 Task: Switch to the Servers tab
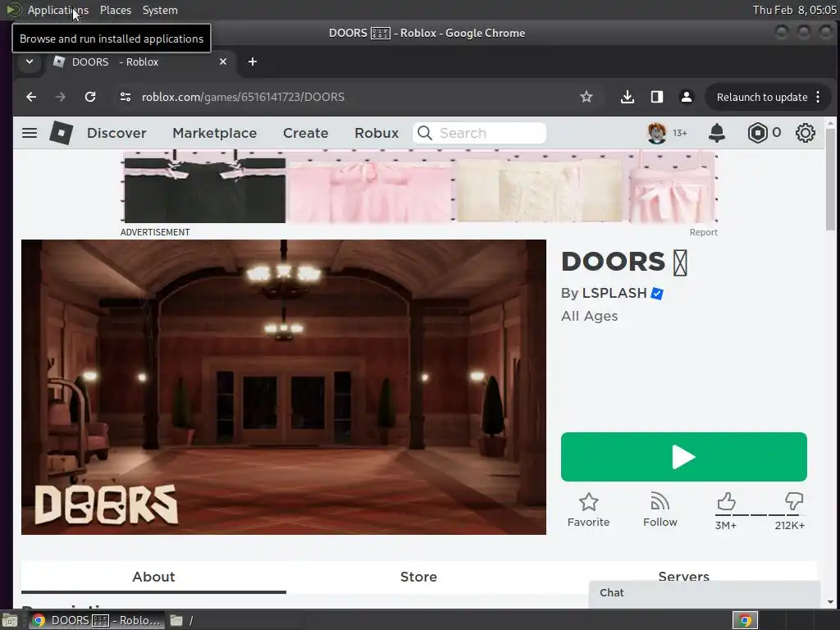click(x=683, y=577)
